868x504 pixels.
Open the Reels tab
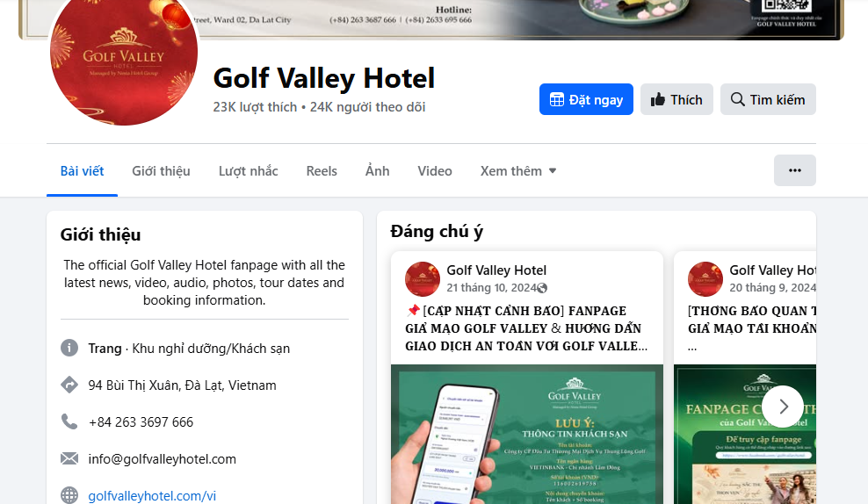pos(322,171)
